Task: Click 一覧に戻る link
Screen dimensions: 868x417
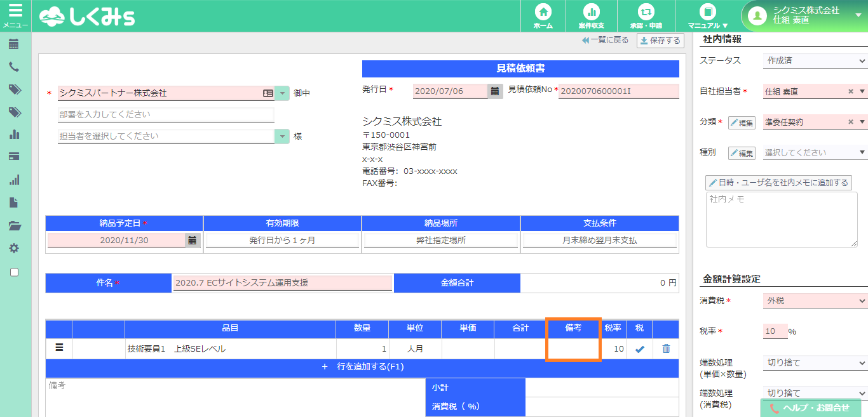Action: [x=605, y=40]
